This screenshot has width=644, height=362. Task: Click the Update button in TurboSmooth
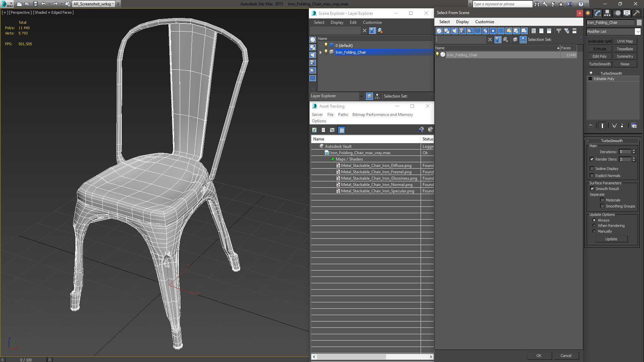point(611,239)
